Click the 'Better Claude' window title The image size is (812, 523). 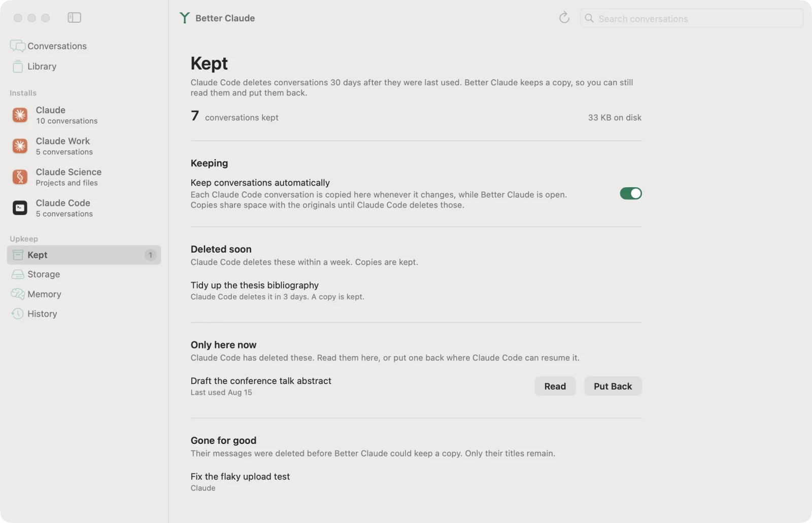(x=225, y=18)
